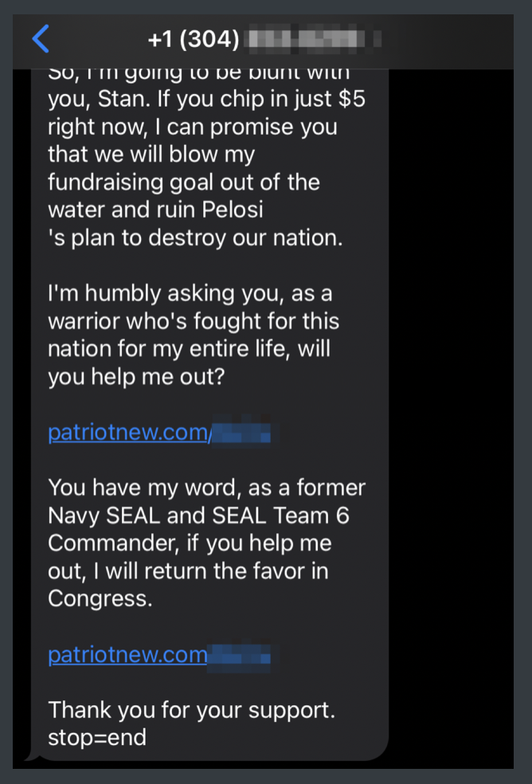Click the "warrior who's fought for this" line
The height and width of the screenshot is (784, 532).
[194, 322]
